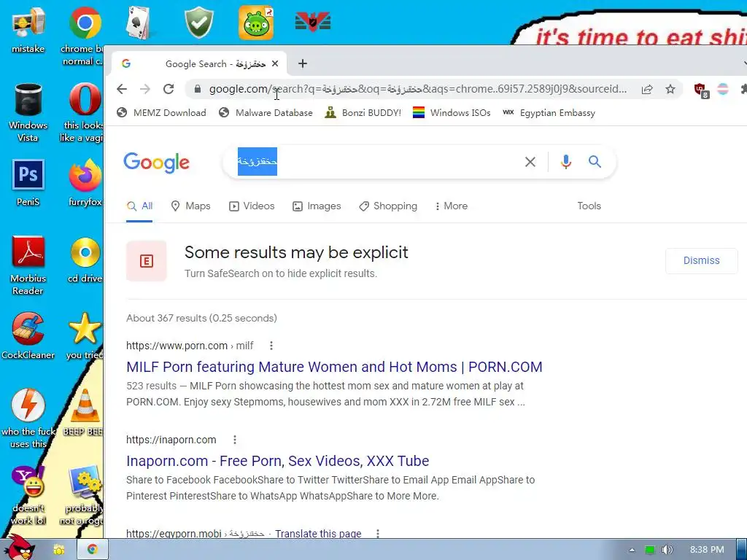
Task: Open the volume speaker tray icon
Action: (667, 550)
